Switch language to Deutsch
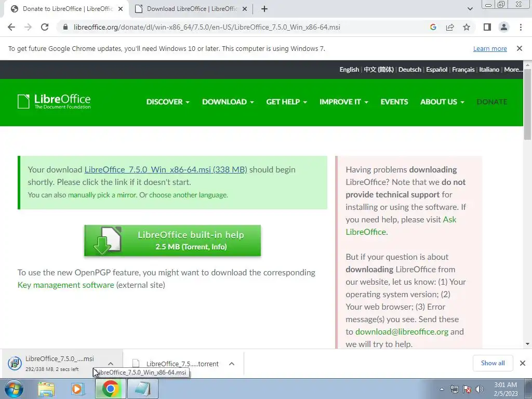 tap(409, 70)
